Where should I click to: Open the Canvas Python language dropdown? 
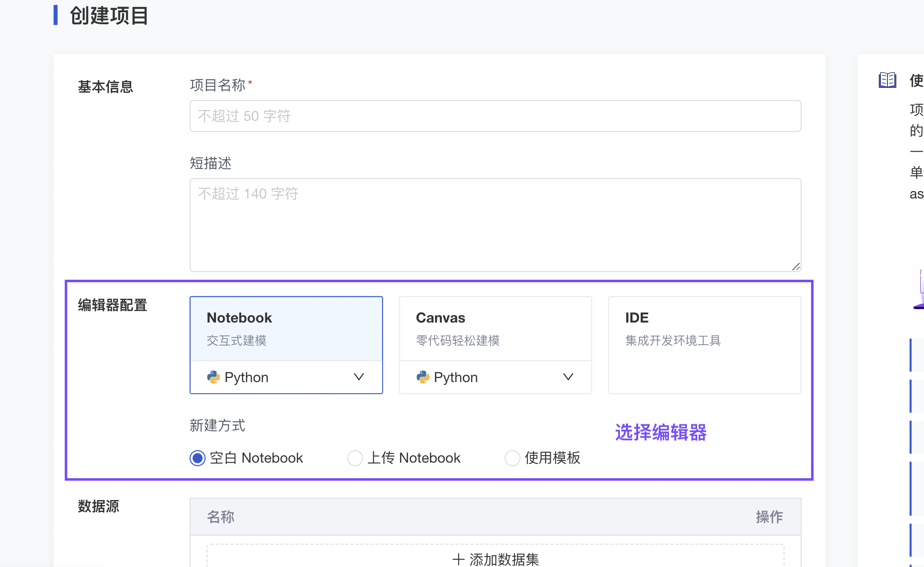click(495, 377)
